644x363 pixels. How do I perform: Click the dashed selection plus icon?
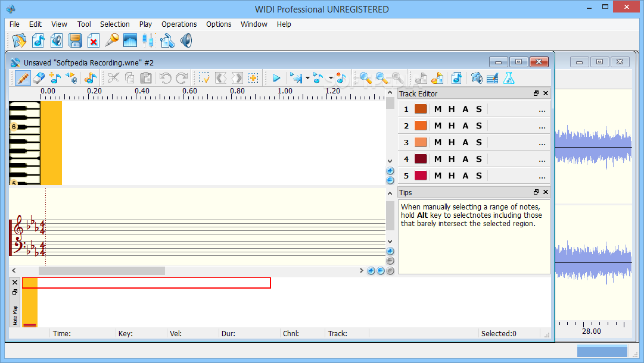(253, 78)
